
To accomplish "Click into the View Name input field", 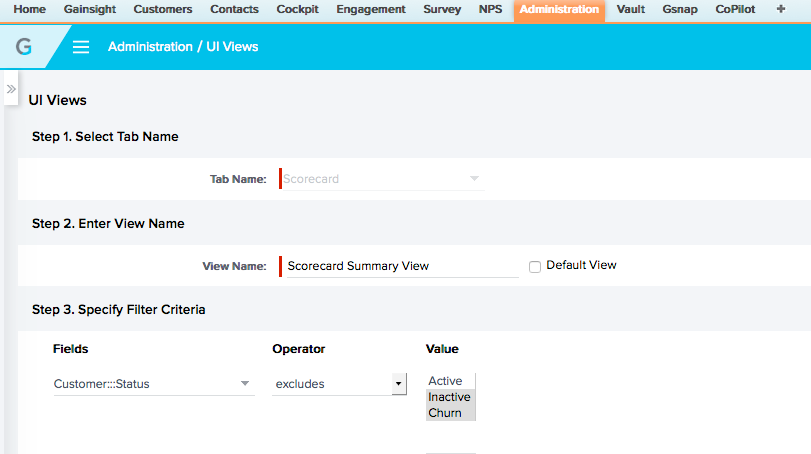I will tap(402, 266).
